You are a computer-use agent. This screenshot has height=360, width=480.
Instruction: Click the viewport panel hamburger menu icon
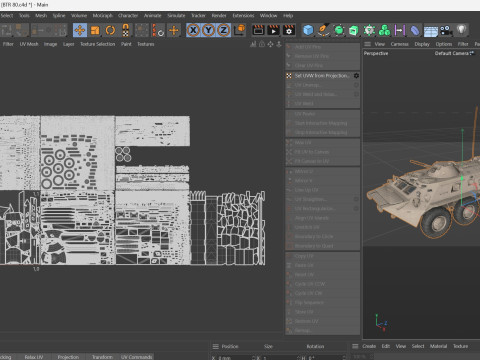pyautogui.click(x=367, y=44)
